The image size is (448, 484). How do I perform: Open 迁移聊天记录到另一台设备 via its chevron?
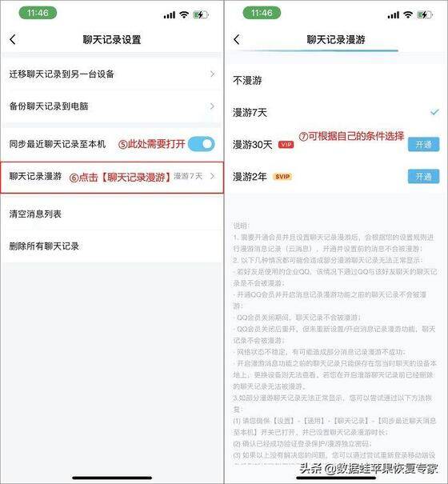tap(212, 74)
